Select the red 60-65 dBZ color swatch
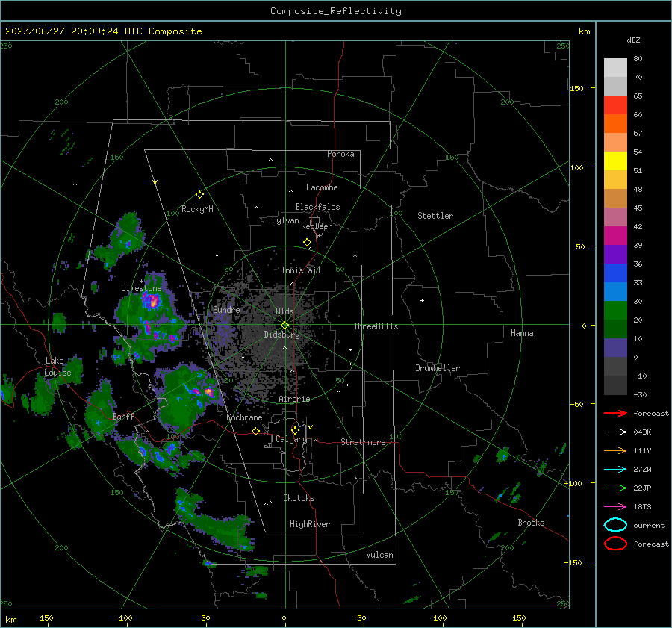Screen dimensions: 672x628 (615, 105)
